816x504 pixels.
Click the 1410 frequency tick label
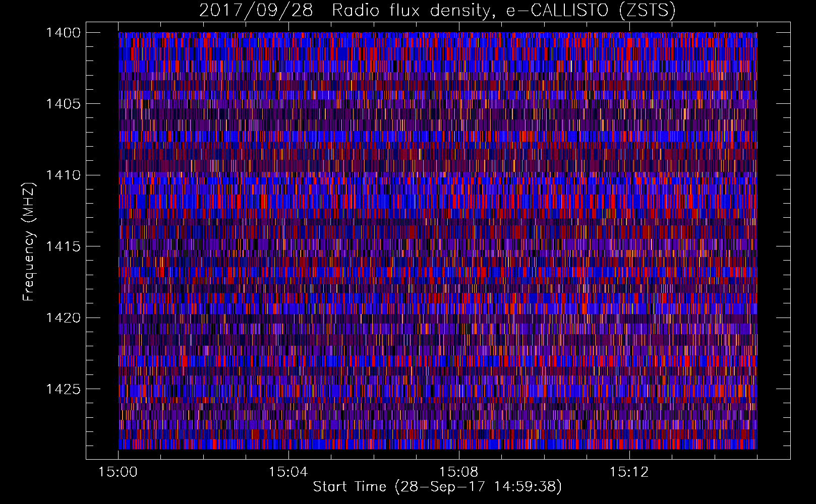click(63, 175)
